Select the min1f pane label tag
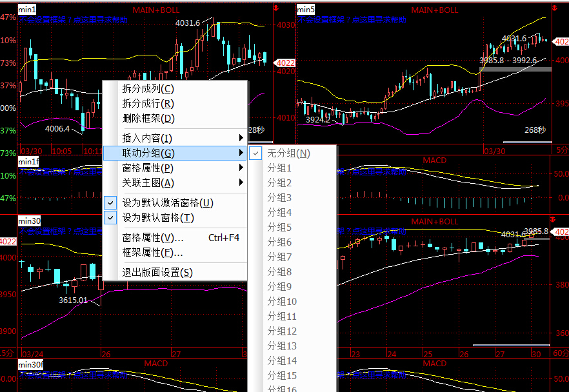This screenshot has height=392, width=569. pyautogui.click(x=29, y=161)
